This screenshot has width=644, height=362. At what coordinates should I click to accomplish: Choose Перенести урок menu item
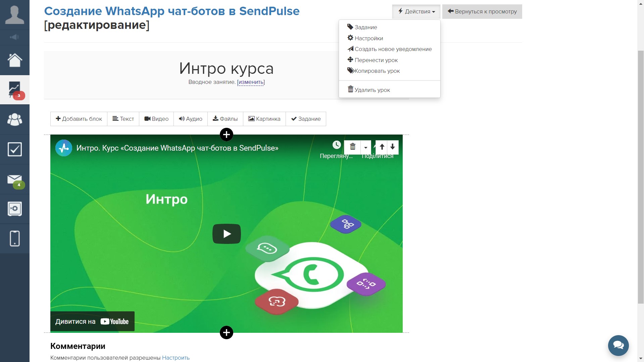[389, 60]
